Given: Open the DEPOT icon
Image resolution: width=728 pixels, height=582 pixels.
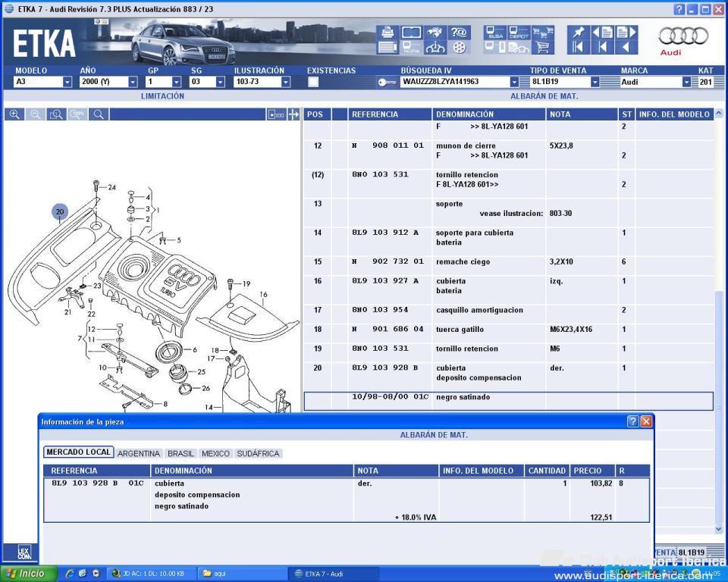Looking at the screenshot, I should 519,32.
